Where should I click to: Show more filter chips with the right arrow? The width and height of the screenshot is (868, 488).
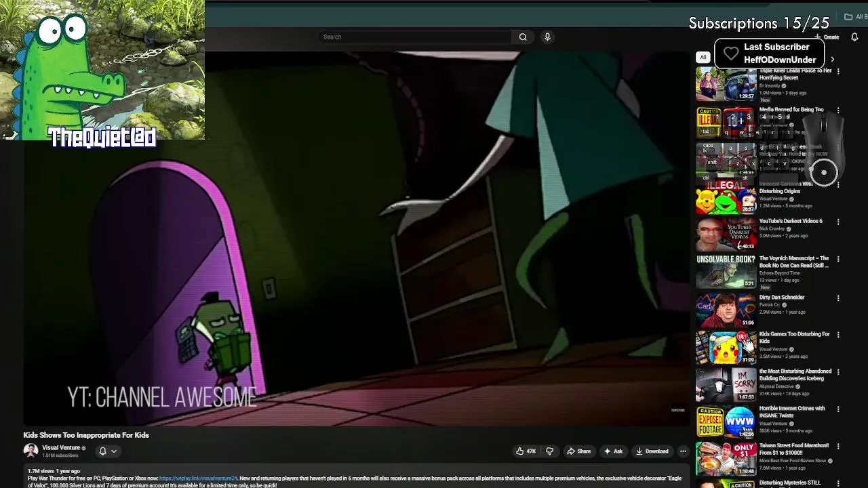tap(833, 59)
